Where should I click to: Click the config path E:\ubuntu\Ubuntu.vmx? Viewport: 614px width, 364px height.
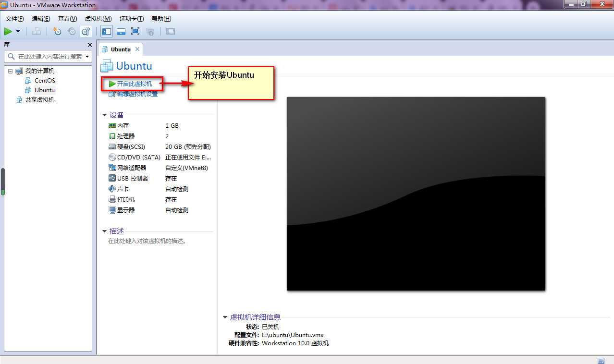pos(293,335)
